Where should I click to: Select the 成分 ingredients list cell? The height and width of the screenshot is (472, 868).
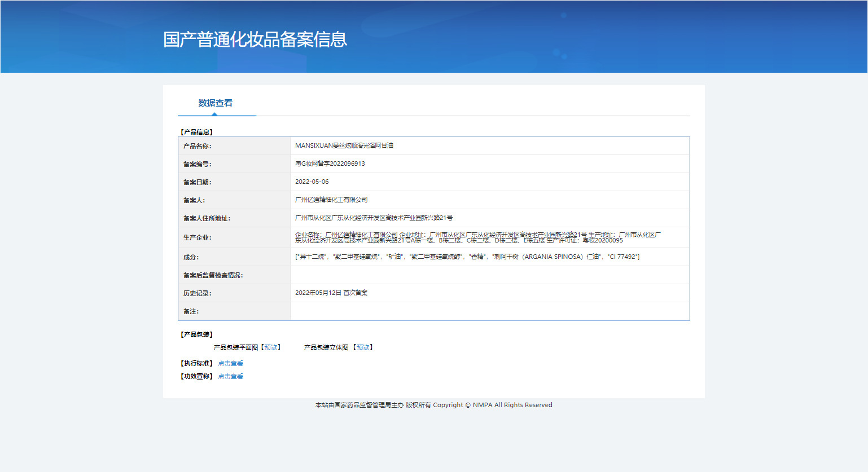pos(490,257)
